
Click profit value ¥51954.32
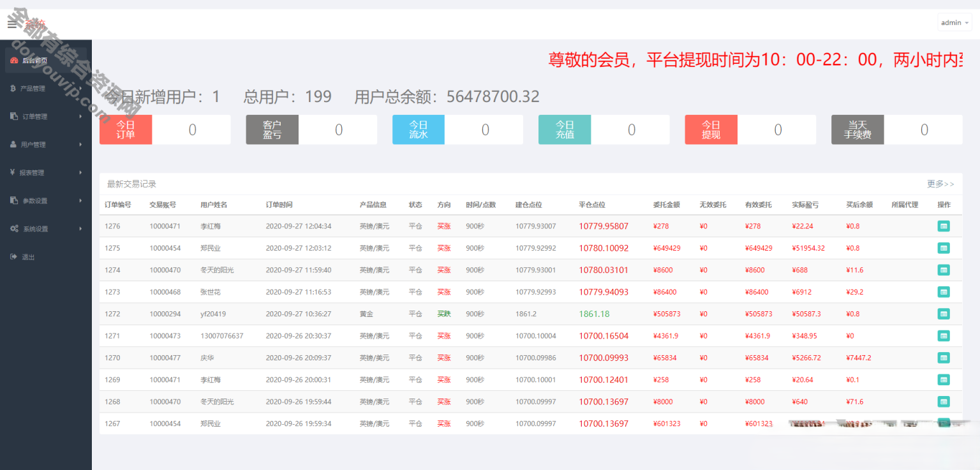click(x=808, y=248)
